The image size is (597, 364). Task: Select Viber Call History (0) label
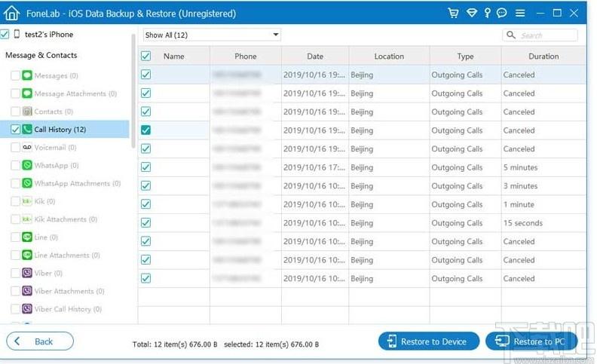click(x=68, y=309)
